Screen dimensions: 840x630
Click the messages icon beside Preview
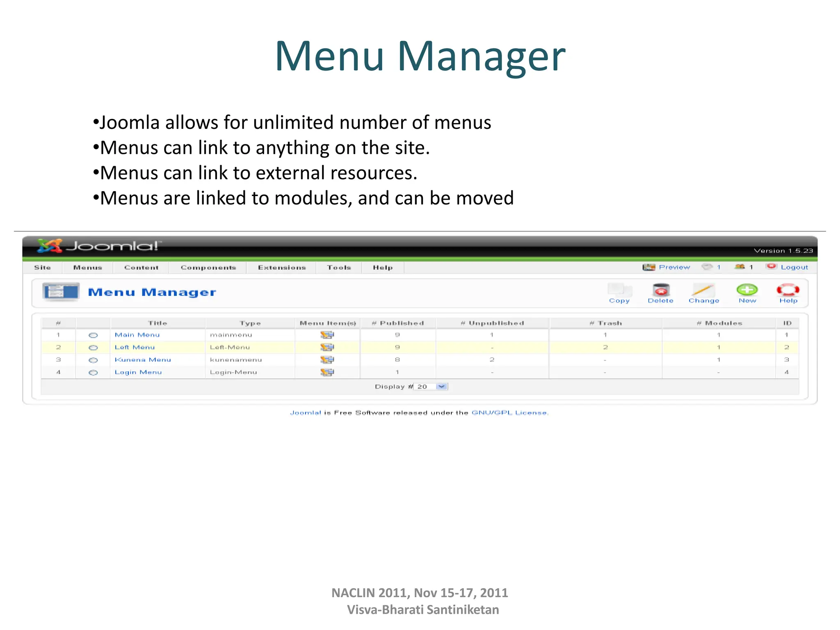pos(707,267)
